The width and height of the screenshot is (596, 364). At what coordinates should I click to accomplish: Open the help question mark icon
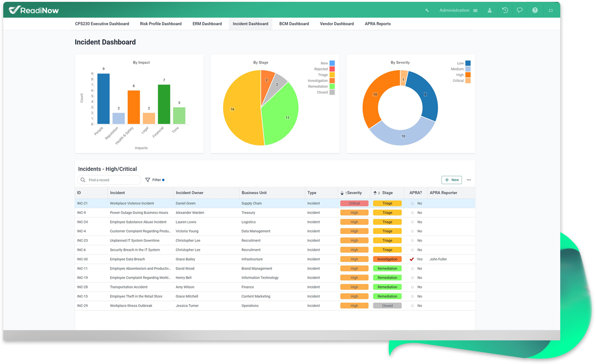click(535, 10)
